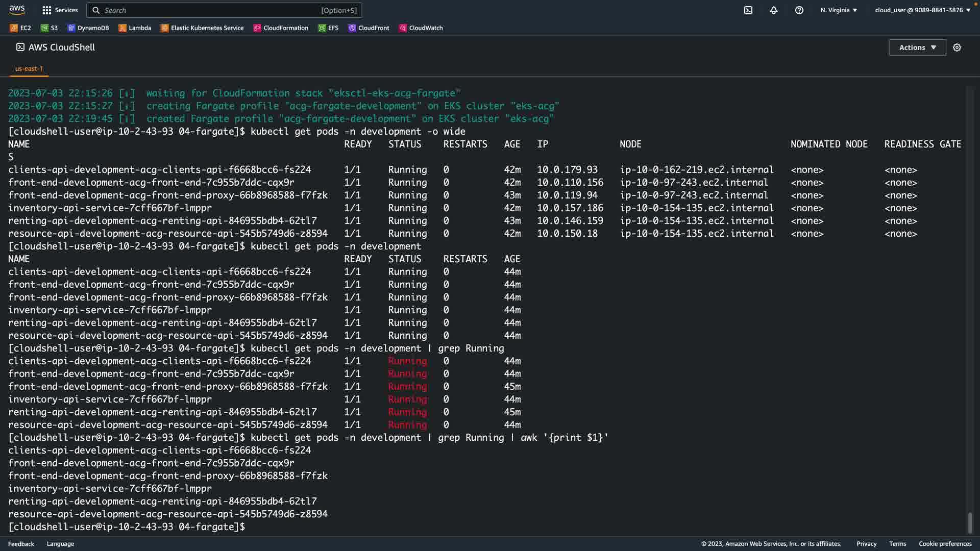The width and height of the screenshot is (980, 551).
Task: Open S3 bookmark shortcut
Action: coord(50,28)
